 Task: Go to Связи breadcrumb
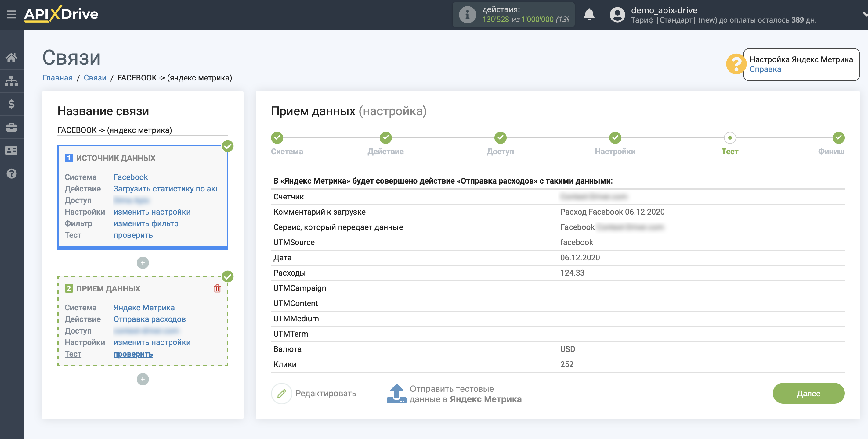(95, 78)
